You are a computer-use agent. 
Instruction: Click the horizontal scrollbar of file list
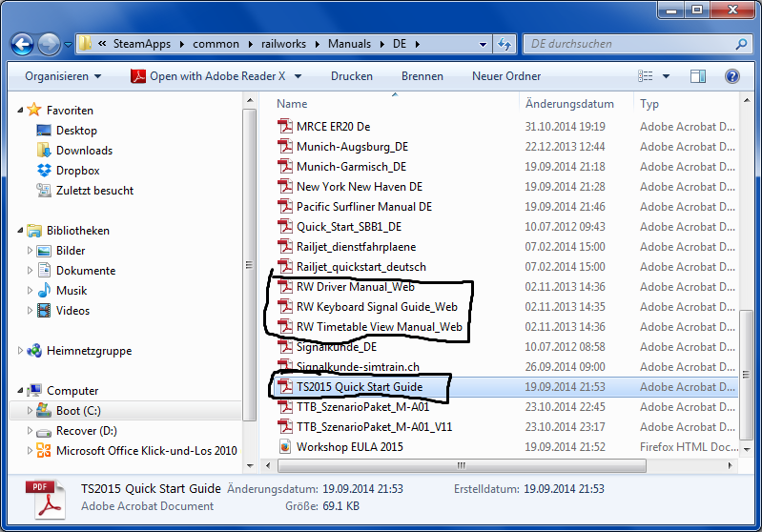pyautogui.click(x=462, y=465)
